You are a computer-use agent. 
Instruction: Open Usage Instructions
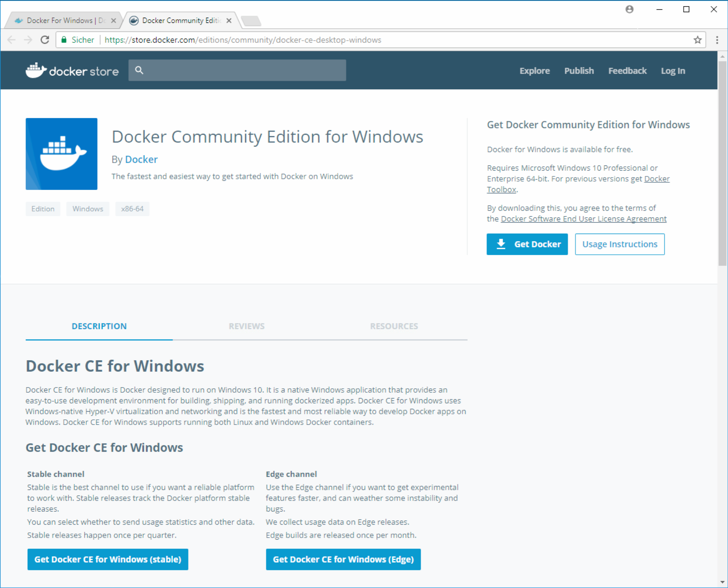coord(619,244)
